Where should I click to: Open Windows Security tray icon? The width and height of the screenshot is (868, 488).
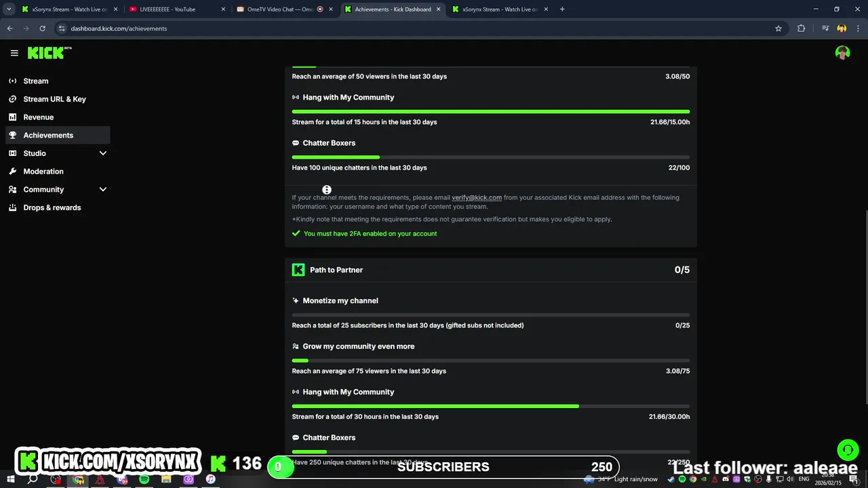click(747, 479)
